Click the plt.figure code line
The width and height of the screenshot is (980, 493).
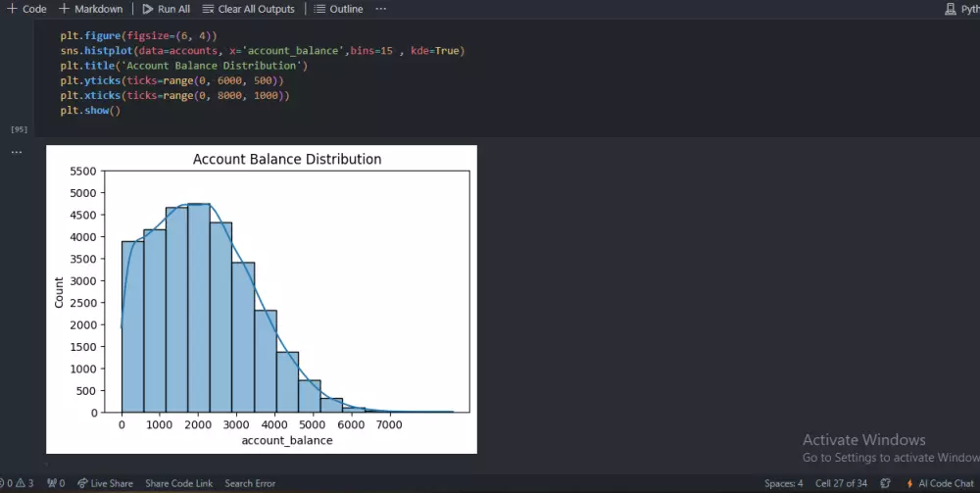click(139, 35)
